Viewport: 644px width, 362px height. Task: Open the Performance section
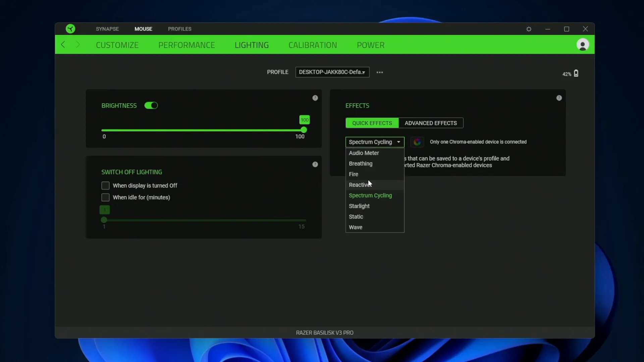tap(186, 45)
